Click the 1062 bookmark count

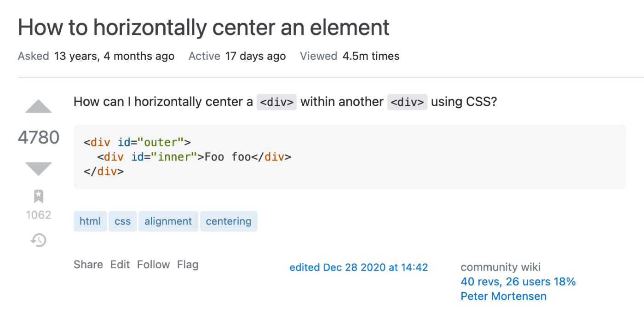point(39,215)
